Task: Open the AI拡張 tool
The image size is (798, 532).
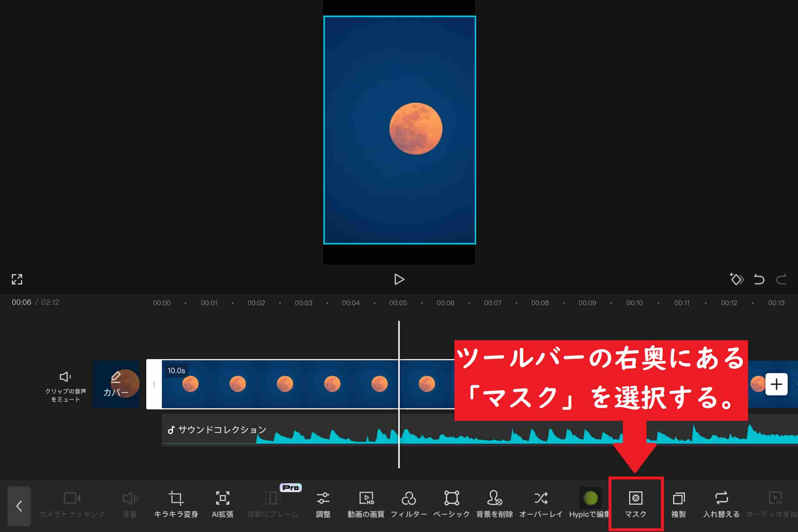Action: point(222,503)
